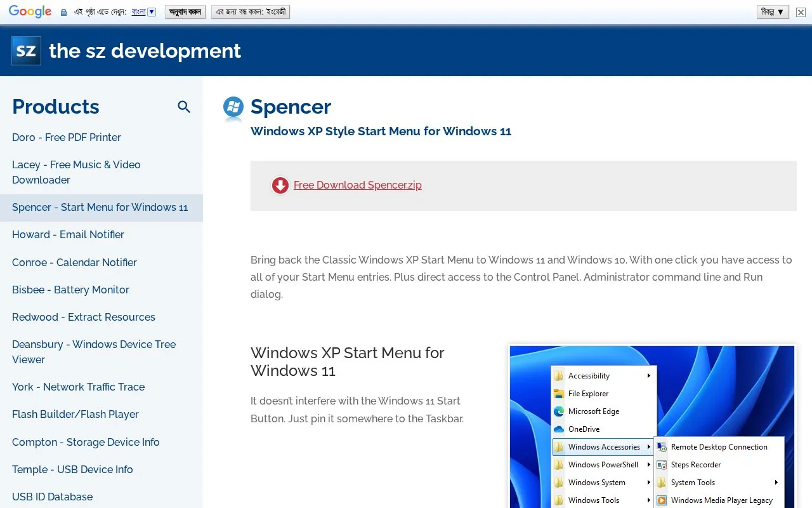Click Windows XP Style Start Menu subtitle
The width and height of the screenshot is (812, 508).
coord(381,131)
